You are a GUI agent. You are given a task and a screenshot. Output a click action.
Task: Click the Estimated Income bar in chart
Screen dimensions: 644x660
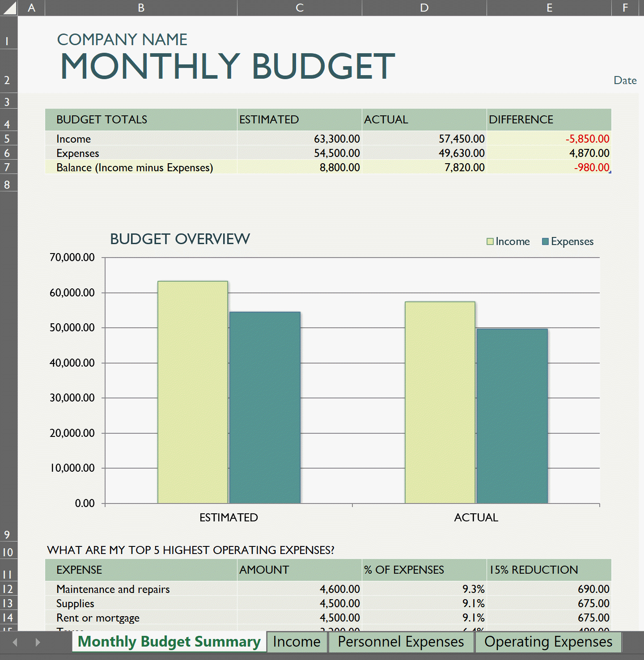(x=193, y=392)
